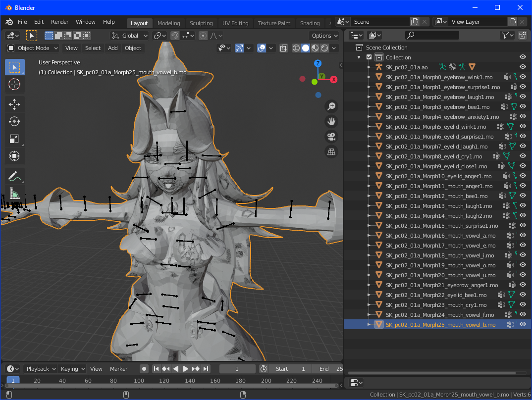This screenshot has width=532, height=400.
Task: Activate the Annotate pencil tool
Action: pyautogui.click(x=14, y=176)
